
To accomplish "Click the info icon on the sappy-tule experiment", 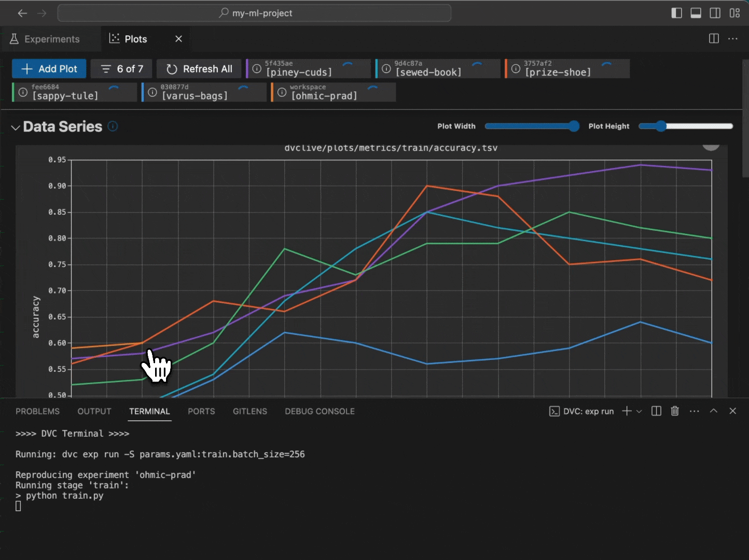I will pos(22,92).
